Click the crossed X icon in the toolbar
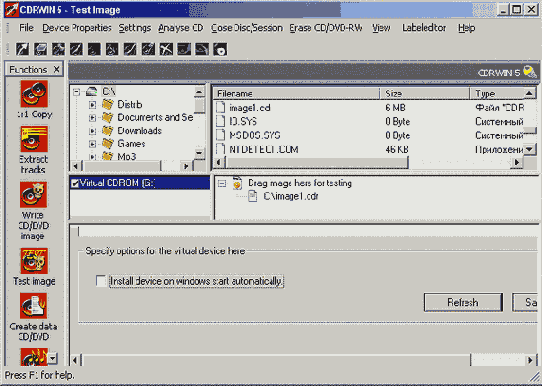The height and width of the screenshot is (386, 542). [x=166, y=49]
